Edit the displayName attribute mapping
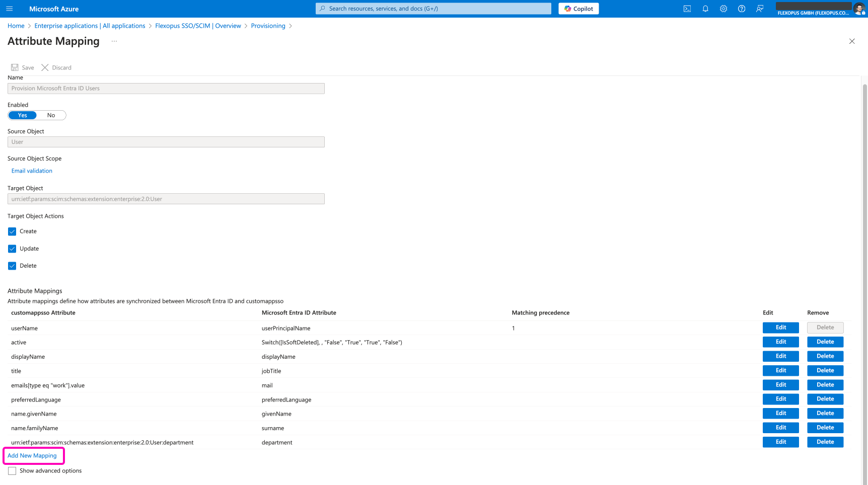The width and height of the screenshot is (868, 485). click(780, 356)
